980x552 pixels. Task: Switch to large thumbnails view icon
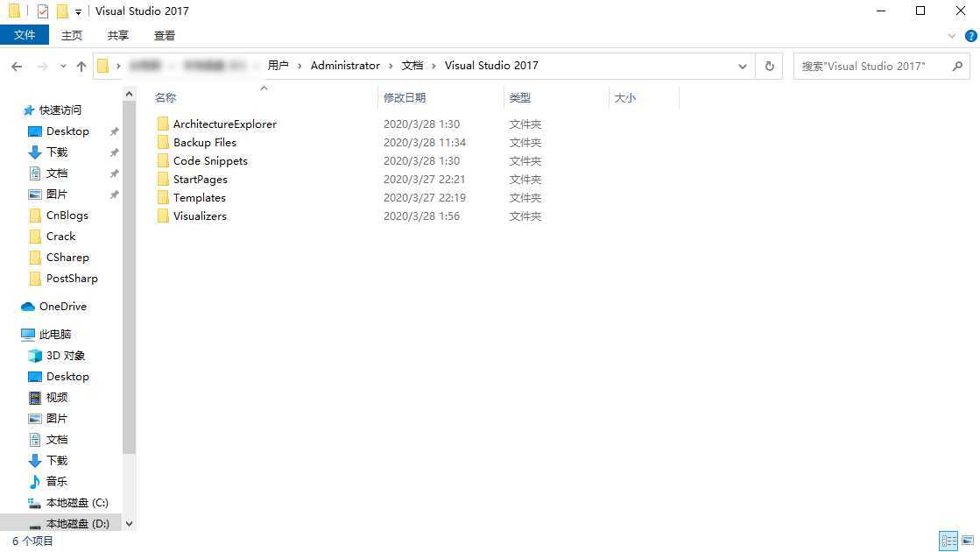coord(968,541)
